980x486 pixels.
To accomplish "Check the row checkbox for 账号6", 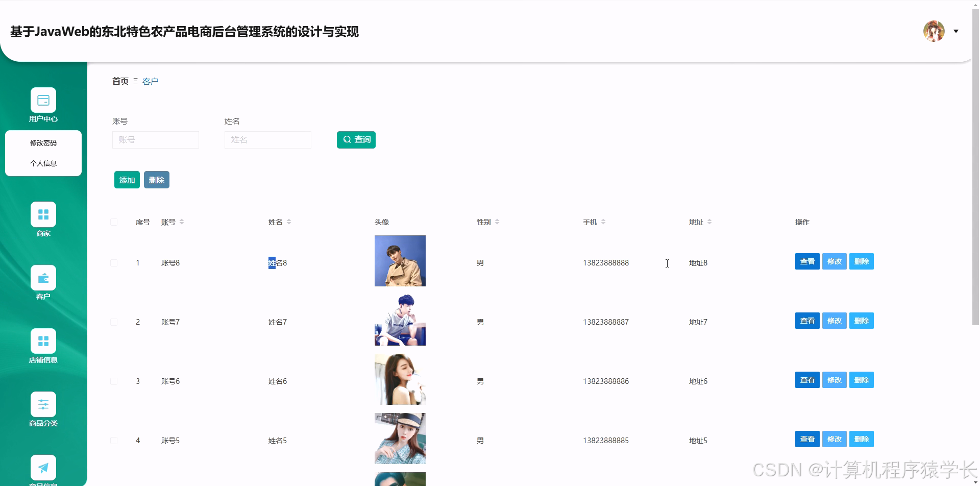I will (114, 381).
